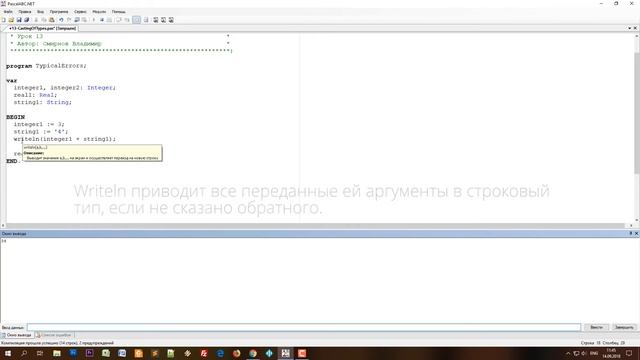
Task: Click the taskbar Search magnifier icon
Action: tap(24, 353)
